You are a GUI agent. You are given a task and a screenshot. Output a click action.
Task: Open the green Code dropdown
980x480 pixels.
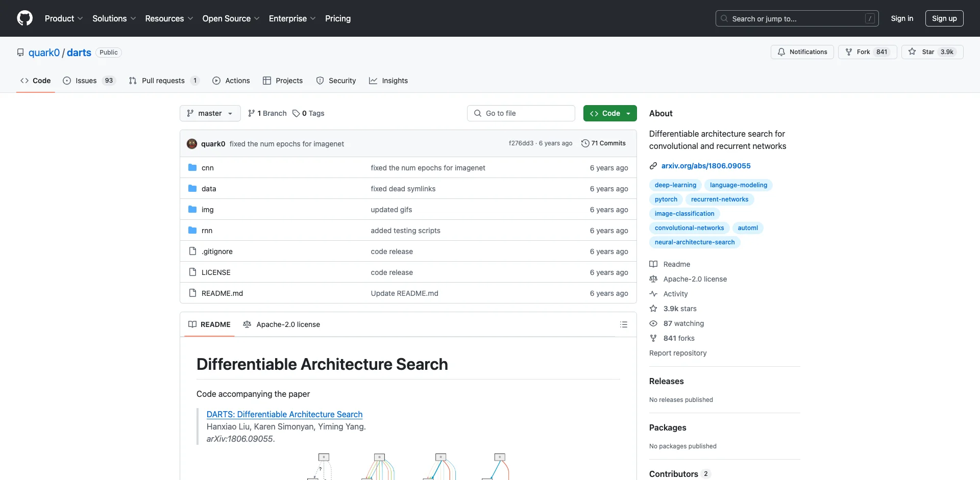click(x=610, y=113)
